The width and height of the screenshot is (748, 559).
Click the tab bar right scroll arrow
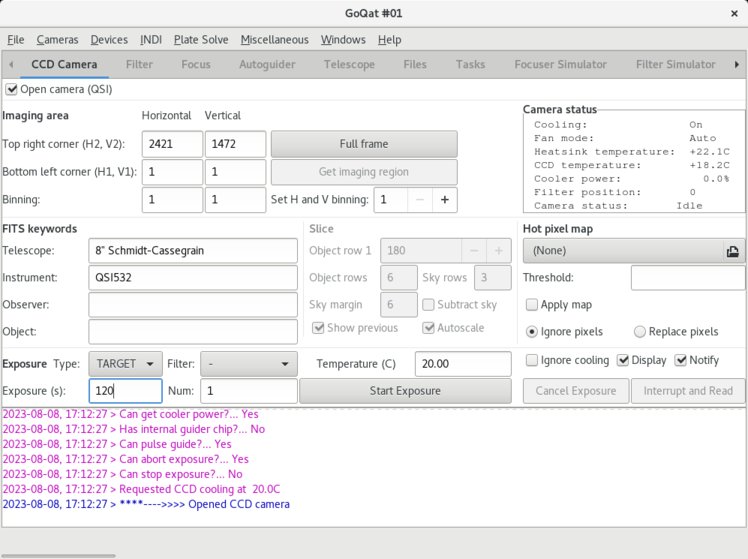click(x=737, y=64)
